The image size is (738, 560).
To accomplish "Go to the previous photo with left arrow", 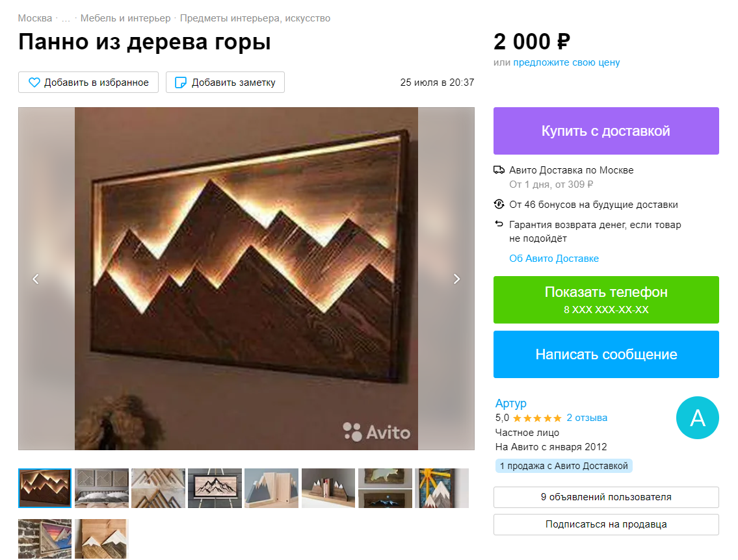I will 36,279.
